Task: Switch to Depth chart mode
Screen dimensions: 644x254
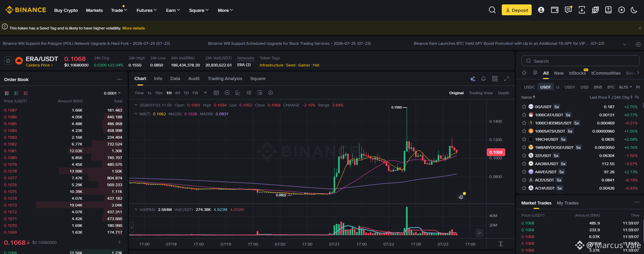Action: (x=503, y=93)
